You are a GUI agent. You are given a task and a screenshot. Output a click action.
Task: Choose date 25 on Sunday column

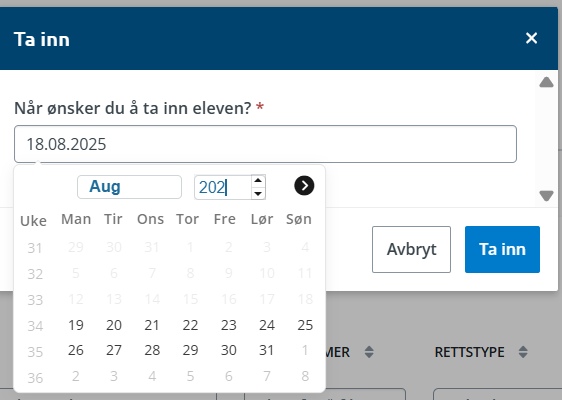pos(305,325)
